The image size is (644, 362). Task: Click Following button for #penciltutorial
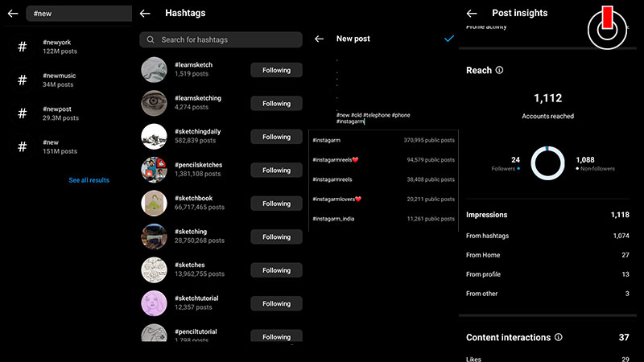276,335
